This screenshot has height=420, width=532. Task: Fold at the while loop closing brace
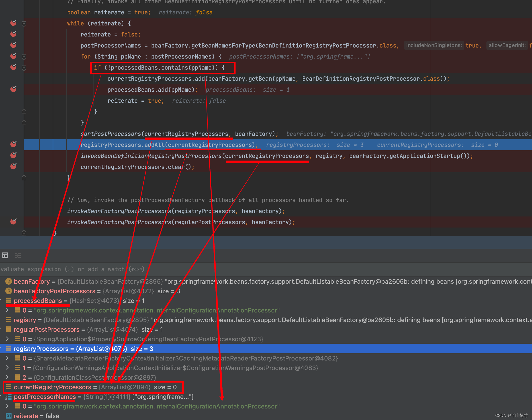[x=24, y=178]
